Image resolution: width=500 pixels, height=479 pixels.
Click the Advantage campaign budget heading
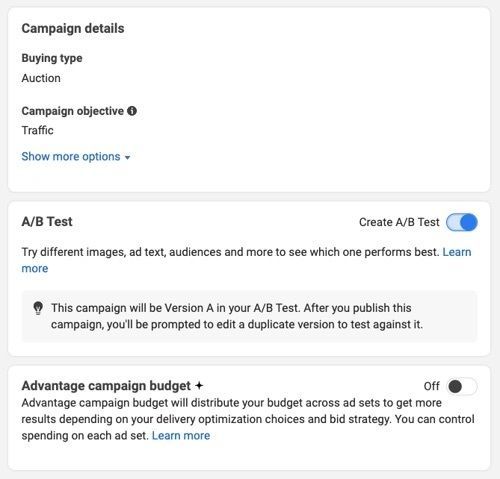(x=106, y=385)
